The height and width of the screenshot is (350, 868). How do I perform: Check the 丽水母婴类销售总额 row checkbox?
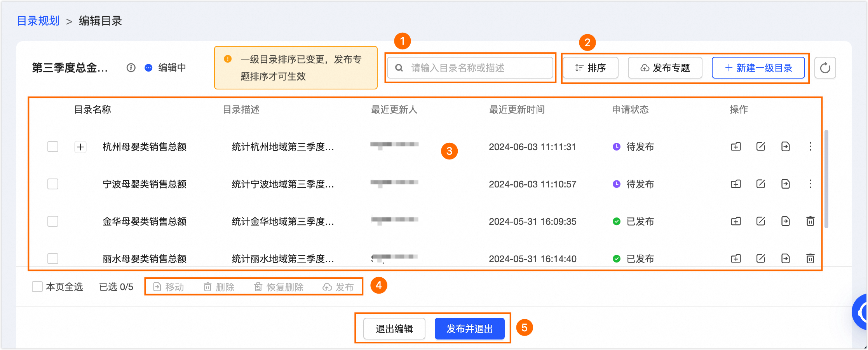53,259
